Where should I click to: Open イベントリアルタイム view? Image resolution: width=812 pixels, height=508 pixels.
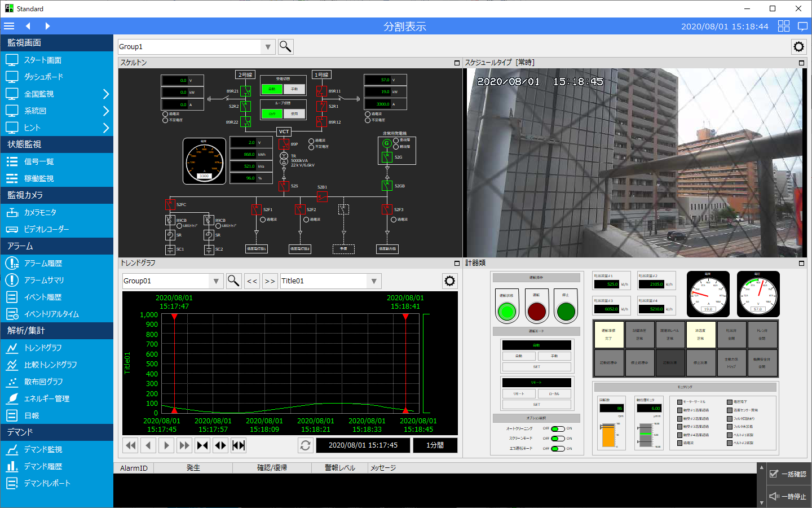coord(56,314)
